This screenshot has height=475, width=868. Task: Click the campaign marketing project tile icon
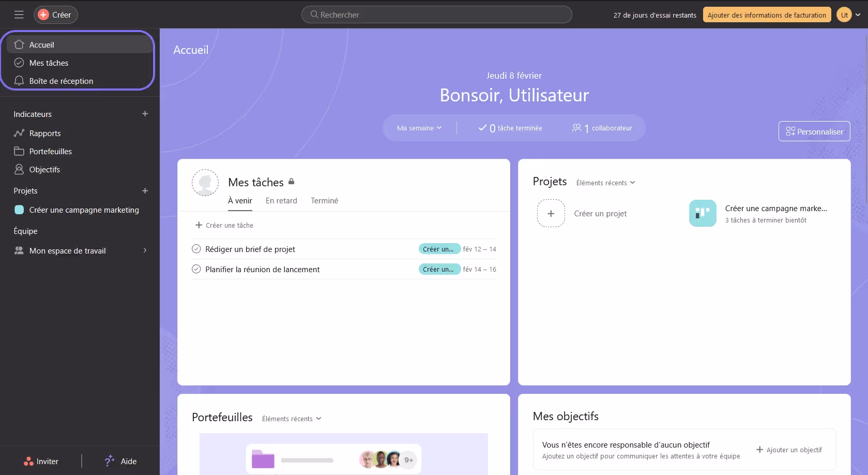click(703, 213)
